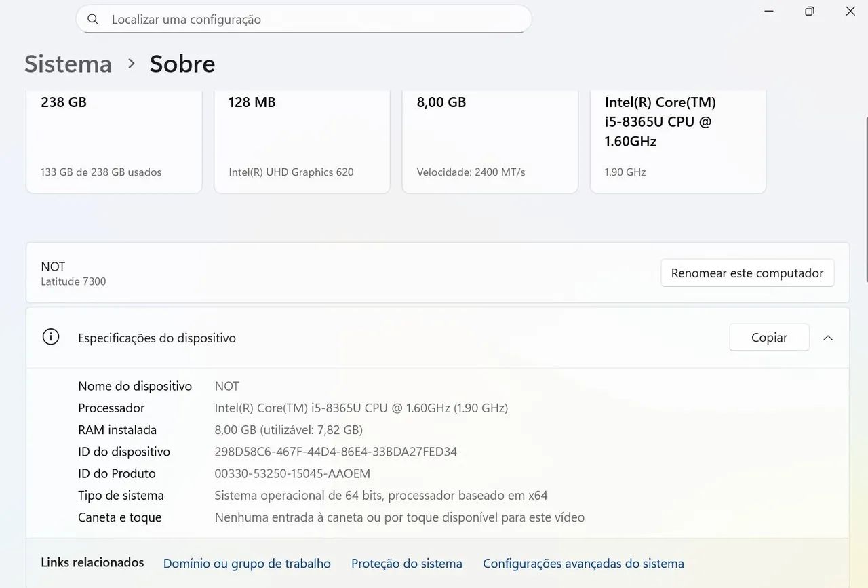Open Domínio ou grupo de trabalho link
This screenshot has width=868, height=588.
tap(247, 564)
